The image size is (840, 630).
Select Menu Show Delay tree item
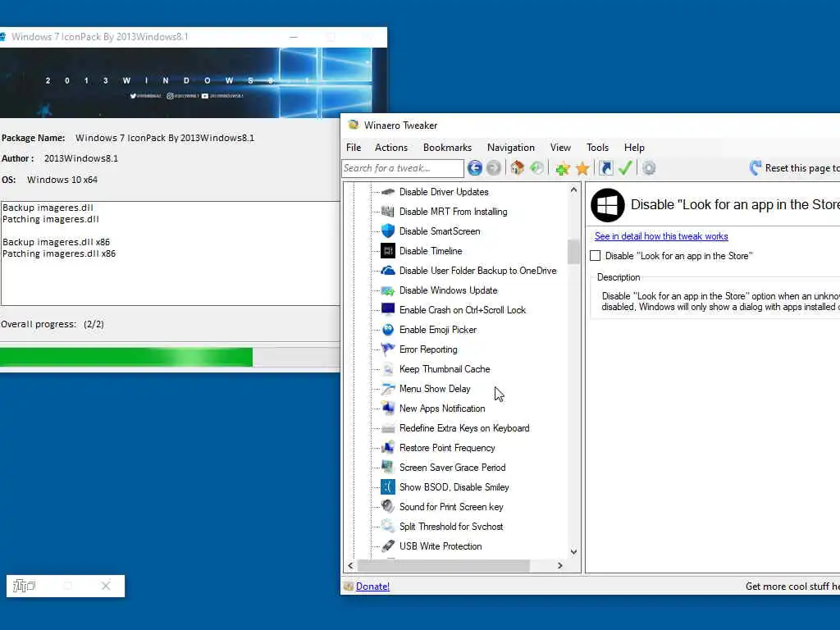435,389
